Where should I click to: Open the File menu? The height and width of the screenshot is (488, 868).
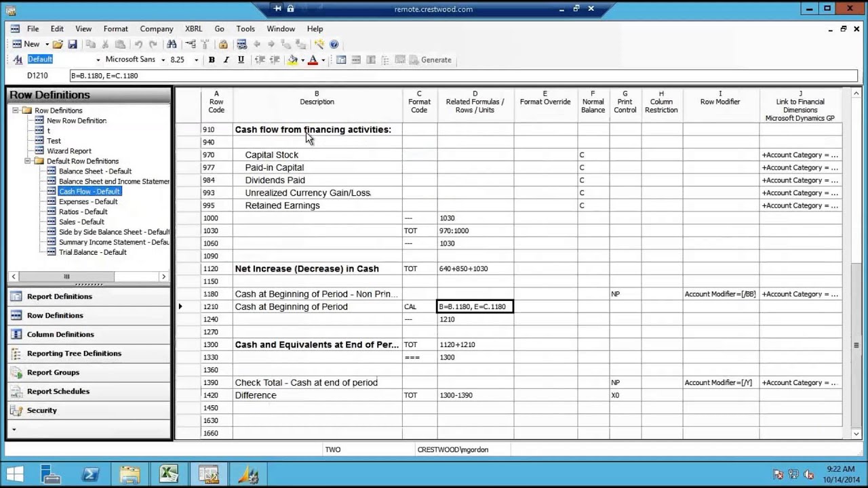coord(33,29)
